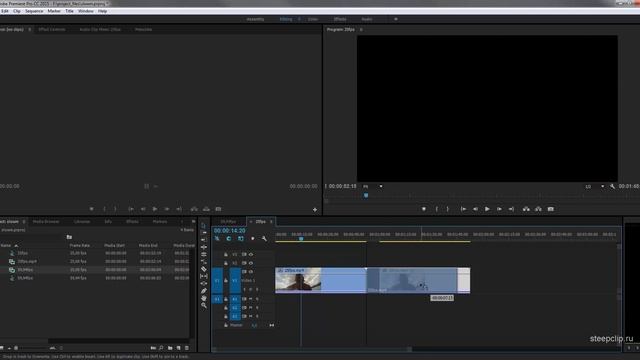Switch to Media Browser panel tab
Screen dimensions: 640x360
(x=46, y=222)
